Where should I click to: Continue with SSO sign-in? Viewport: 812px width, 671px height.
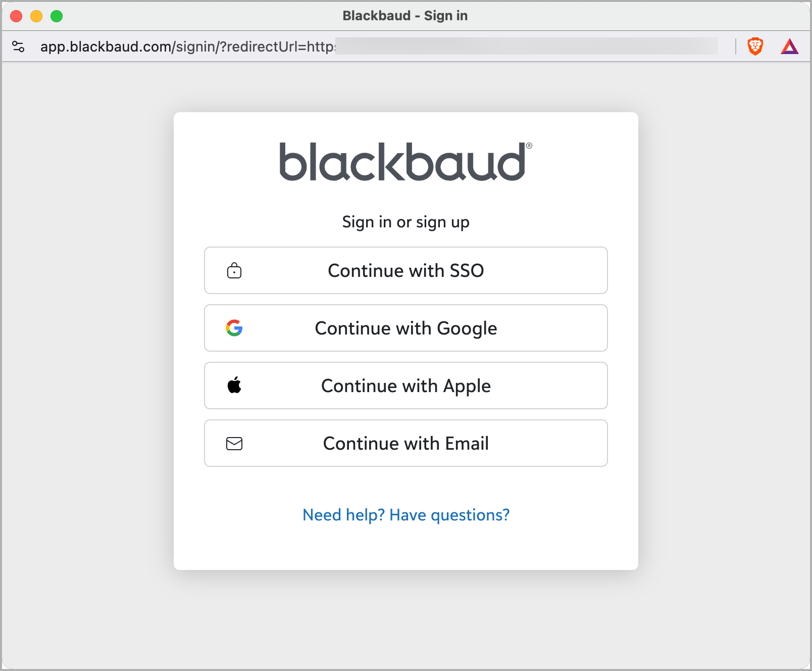[x=405, y=270]
